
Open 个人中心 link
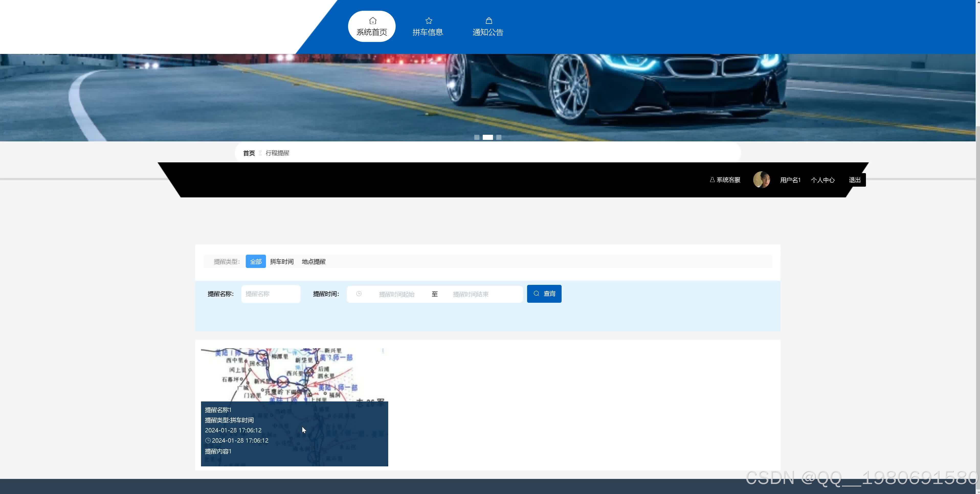[822, 180]
